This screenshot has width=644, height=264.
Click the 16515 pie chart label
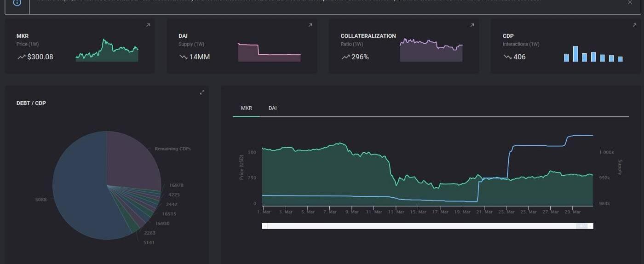click(x=169, y=214)
